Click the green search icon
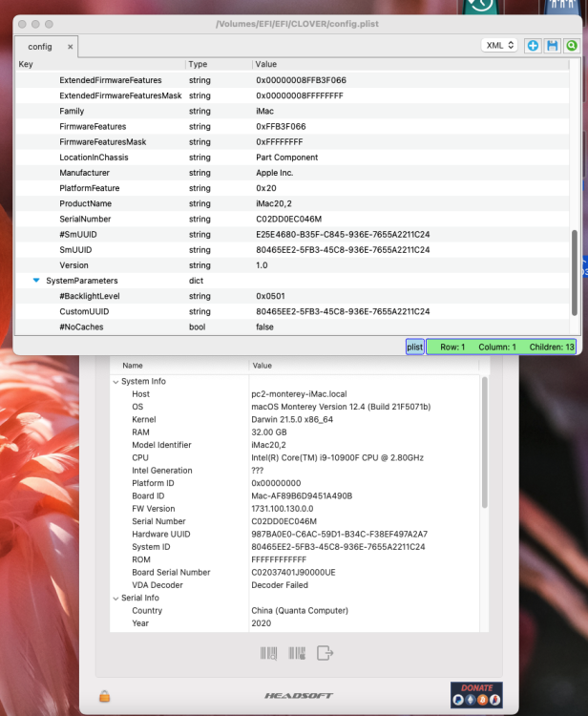This screenshot has height=716, width=588. click(572, 46)
